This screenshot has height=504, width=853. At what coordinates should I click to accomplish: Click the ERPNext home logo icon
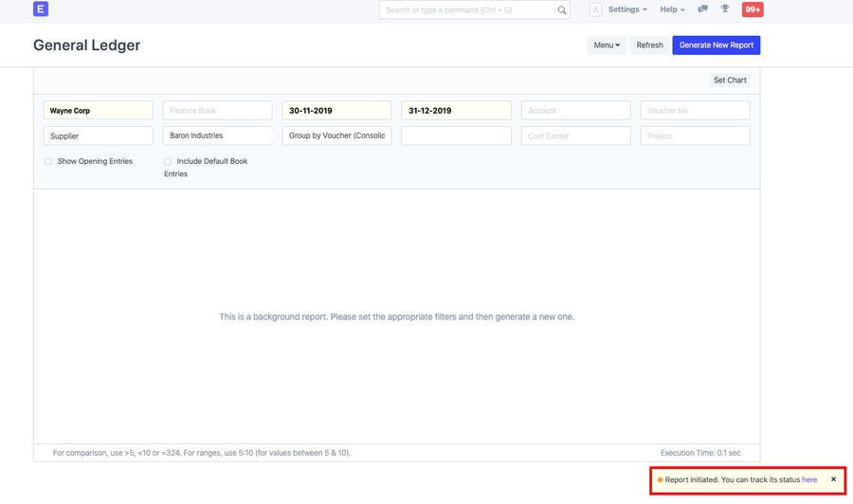coord(40,9)
